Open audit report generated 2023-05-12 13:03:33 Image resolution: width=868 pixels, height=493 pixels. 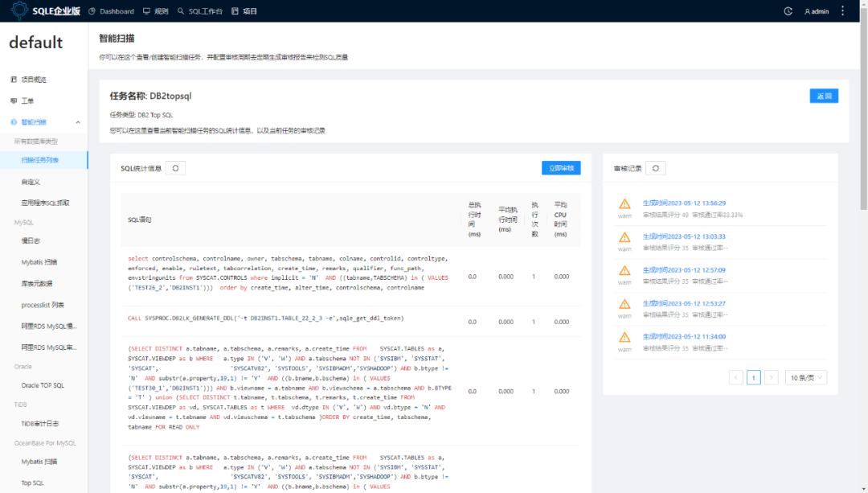pos(684,236)
